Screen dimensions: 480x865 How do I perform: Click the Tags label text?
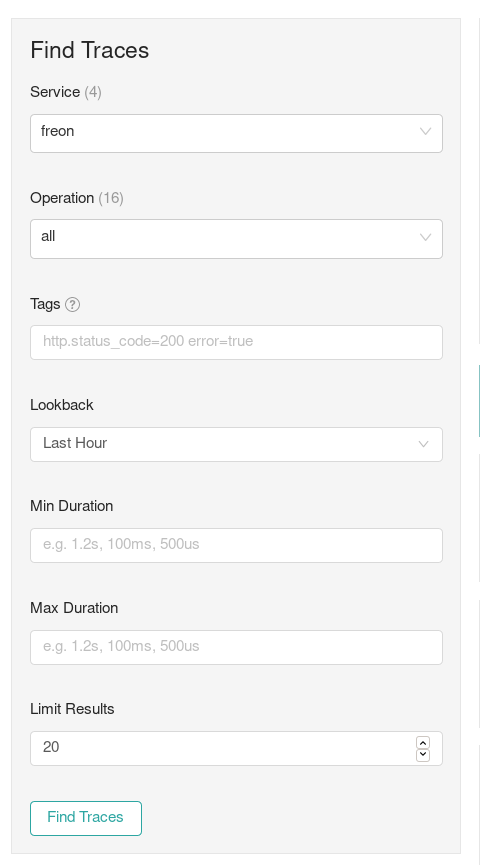click(x=45, y=304)
